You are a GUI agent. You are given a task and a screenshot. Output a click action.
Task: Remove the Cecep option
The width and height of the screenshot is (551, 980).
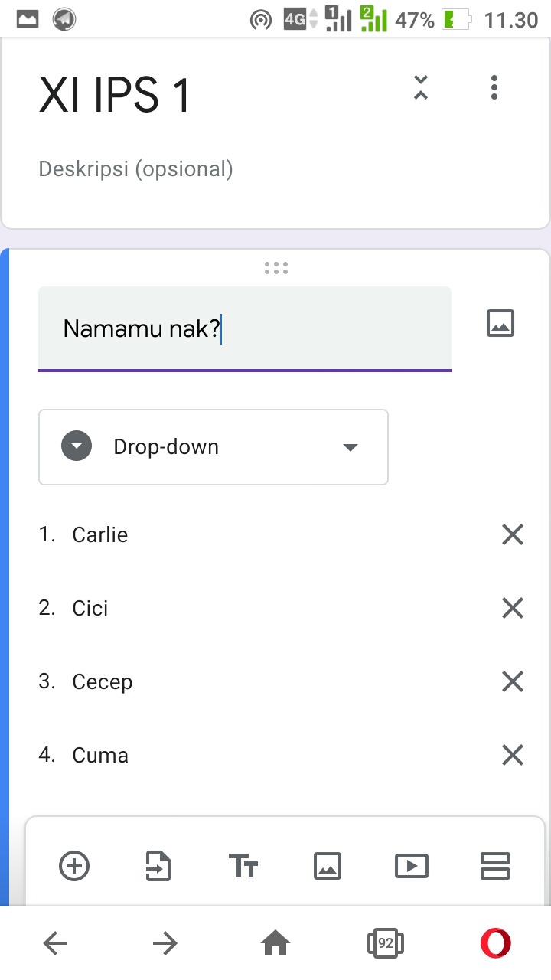click(512, 681)
